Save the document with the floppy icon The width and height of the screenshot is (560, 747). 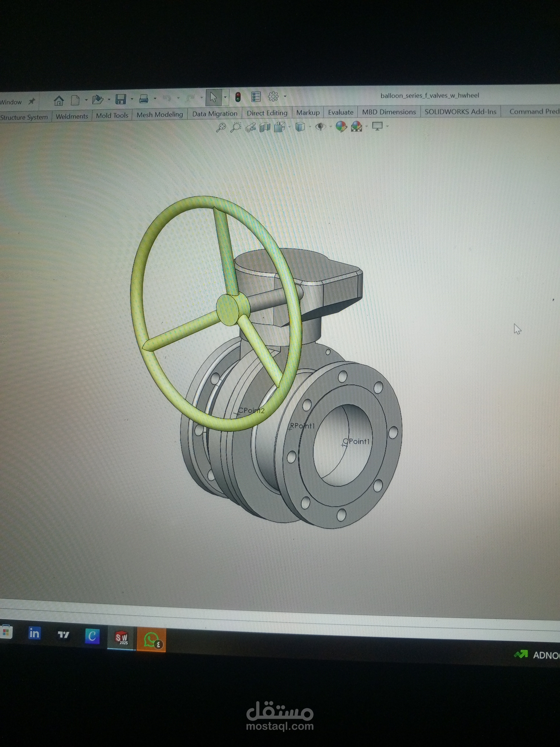tap(121, 99)
